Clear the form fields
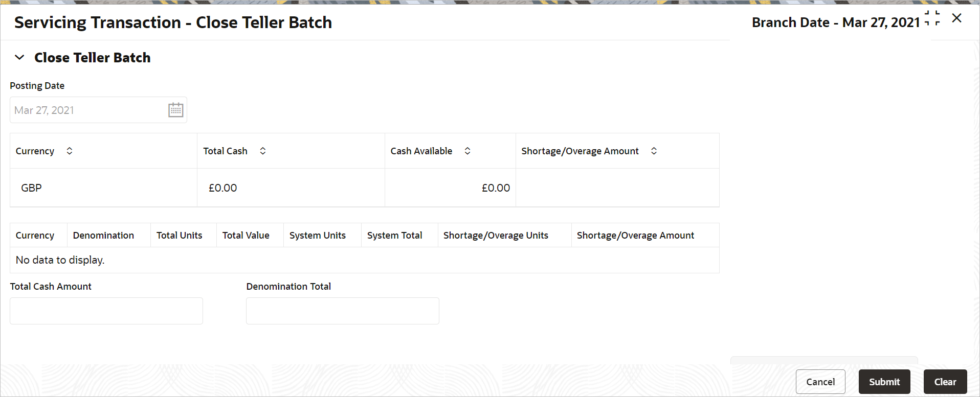 (x=945, y=382)
